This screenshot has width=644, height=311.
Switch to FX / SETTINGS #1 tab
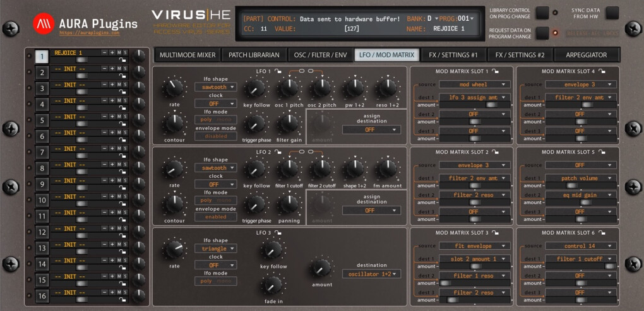453,55
